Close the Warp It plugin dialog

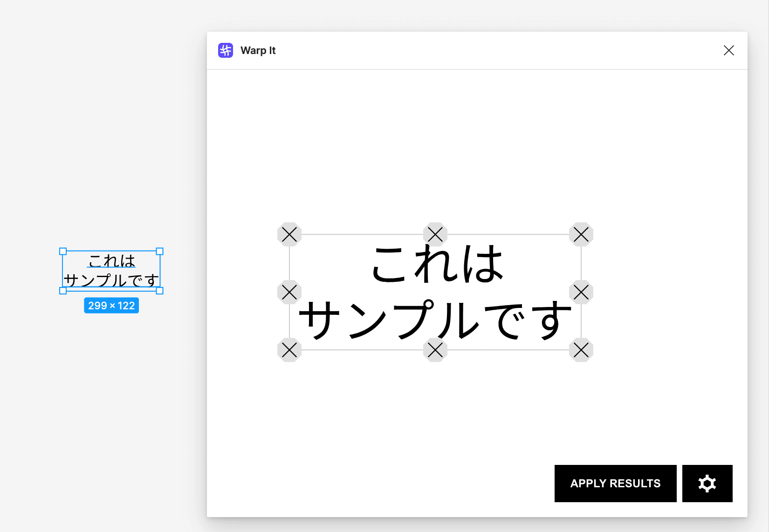(x=728, y=50)
